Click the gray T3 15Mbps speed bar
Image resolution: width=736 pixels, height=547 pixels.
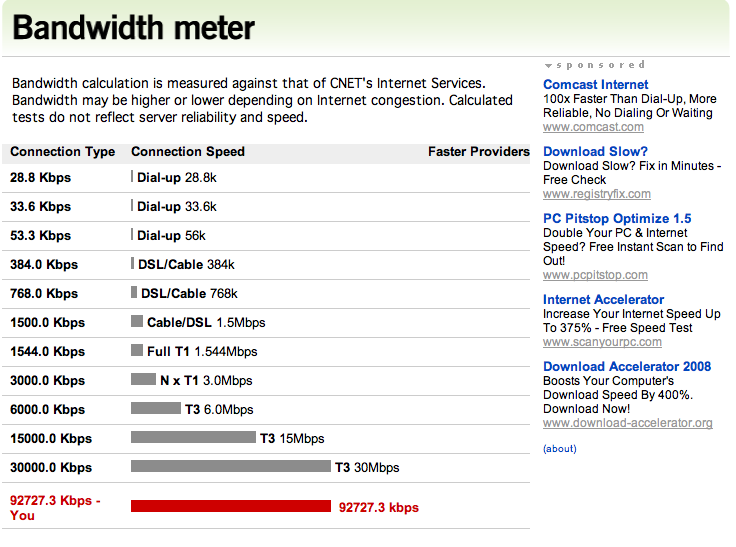tap(193, 437)
